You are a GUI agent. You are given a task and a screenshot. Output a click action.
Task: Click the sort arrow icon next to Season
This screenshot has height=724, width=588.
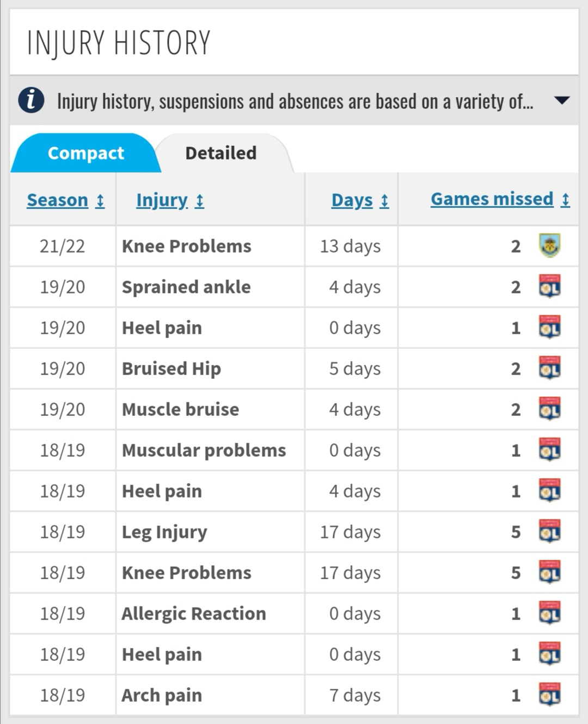coord(100,201)
